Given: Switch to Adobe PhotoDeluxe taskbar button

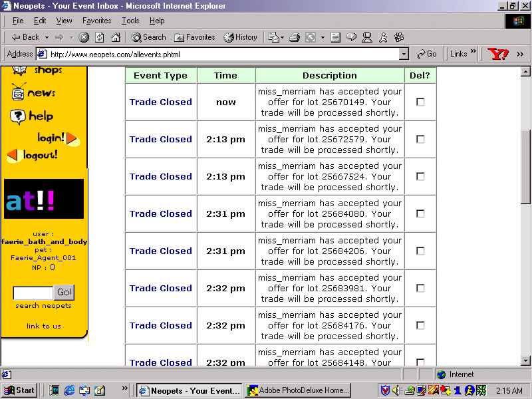Looking at the screenshot, I should coord(298,390).
